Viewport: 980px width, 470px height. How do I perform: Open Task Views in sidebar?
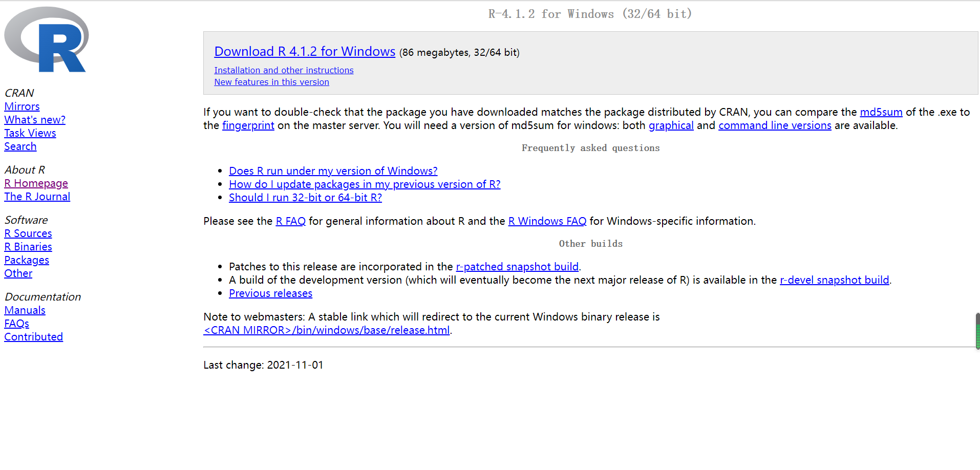click(30, 133)
